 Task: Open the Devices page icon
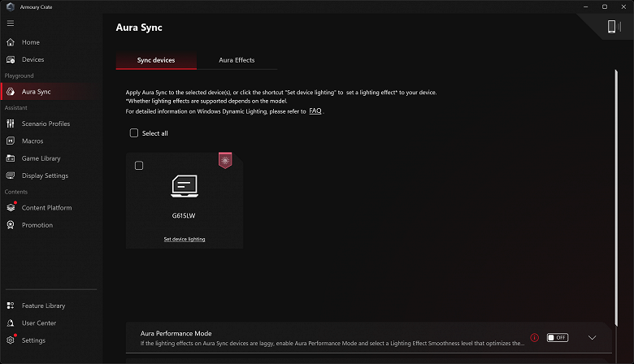tap(11, 59)
